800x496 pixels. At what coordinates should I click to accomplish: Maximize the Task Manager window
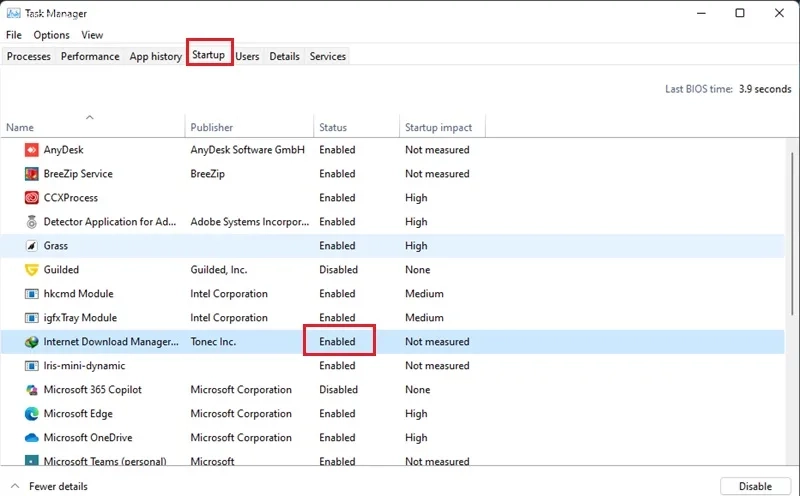740,13
